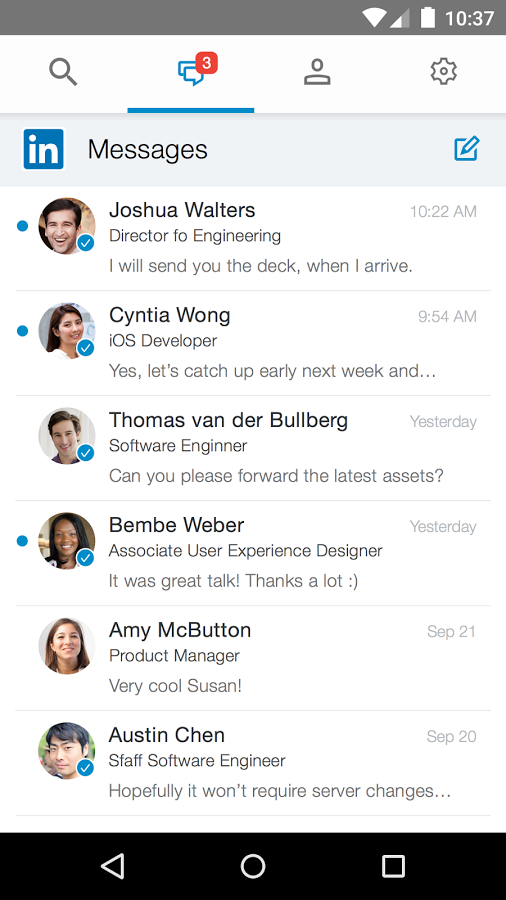The image size is (506, 900).
Task: Open the search tab magnifier icon
Action: pyautogui.click(x=63, y=73)
